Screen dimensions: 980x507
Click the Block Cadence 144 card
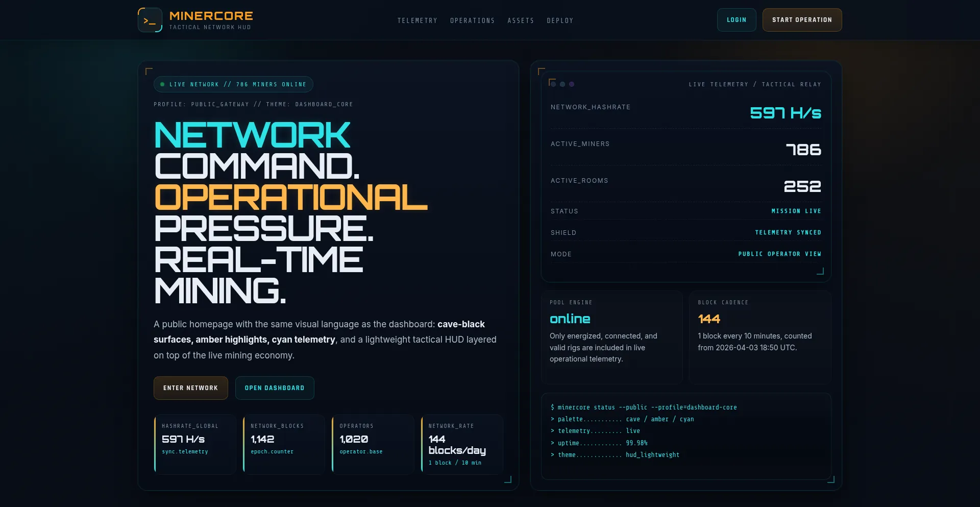point(760,337)
